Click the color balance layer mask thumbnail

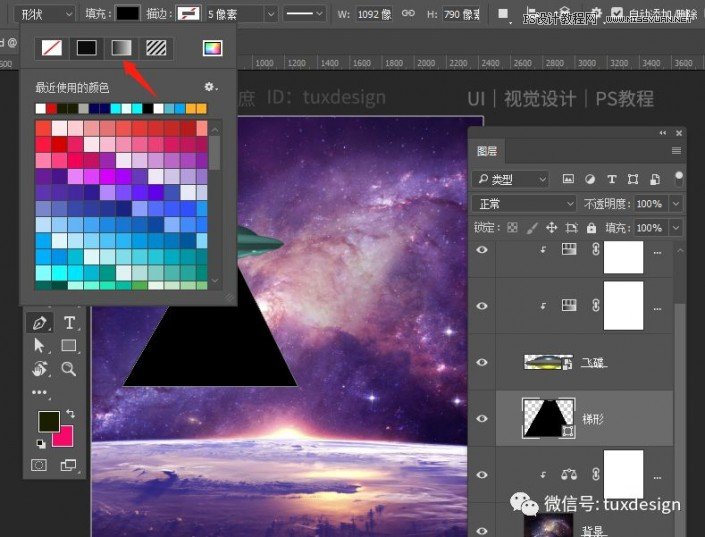(x=623, y=474)
